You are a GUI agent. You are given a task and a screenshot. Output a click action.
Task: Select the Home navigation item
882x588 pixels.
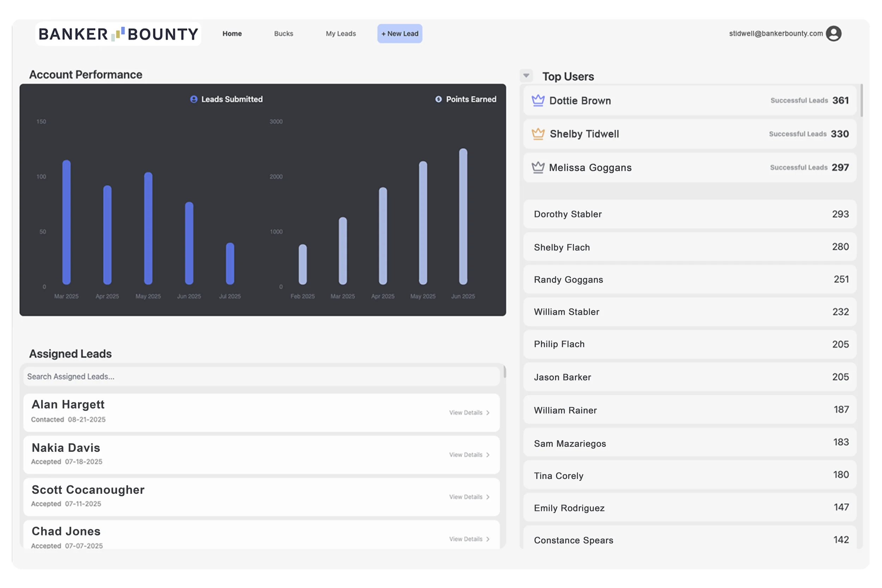(232, 34)
